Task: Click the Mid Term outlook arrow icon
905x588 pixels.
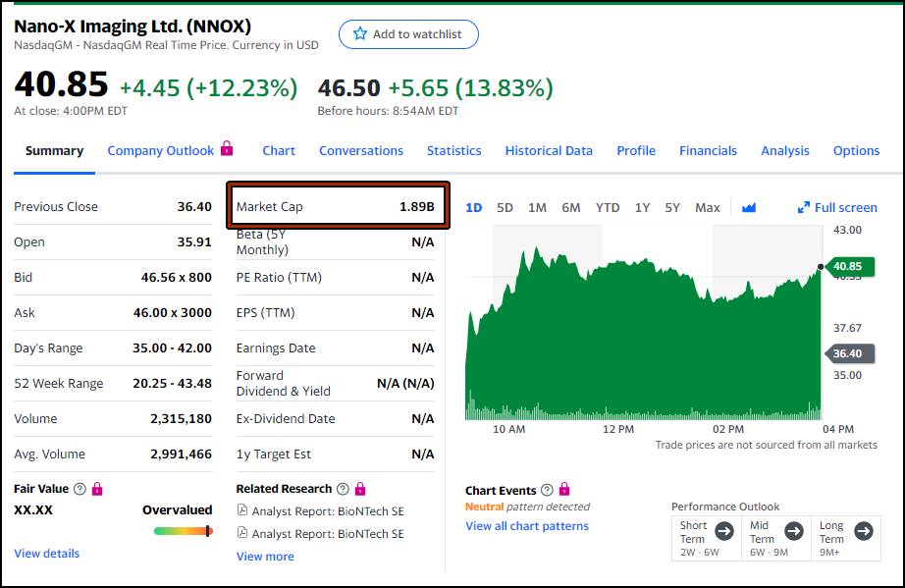Action: [794, 531]
